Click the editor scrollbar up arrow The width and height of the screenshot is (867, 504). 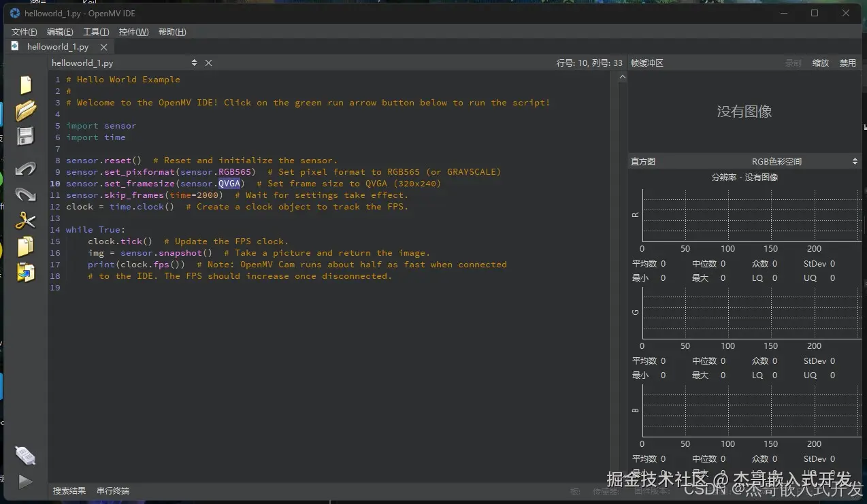(622, 78)
